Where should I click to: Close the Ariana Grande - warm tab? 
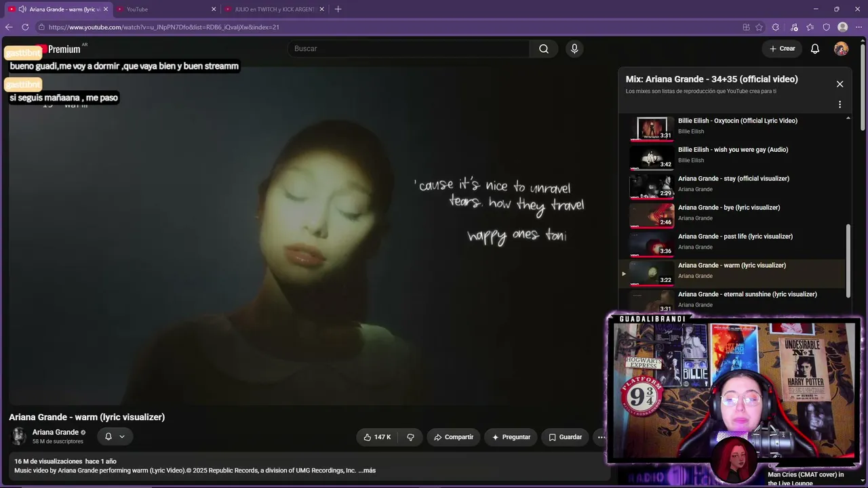pos(106,9)
